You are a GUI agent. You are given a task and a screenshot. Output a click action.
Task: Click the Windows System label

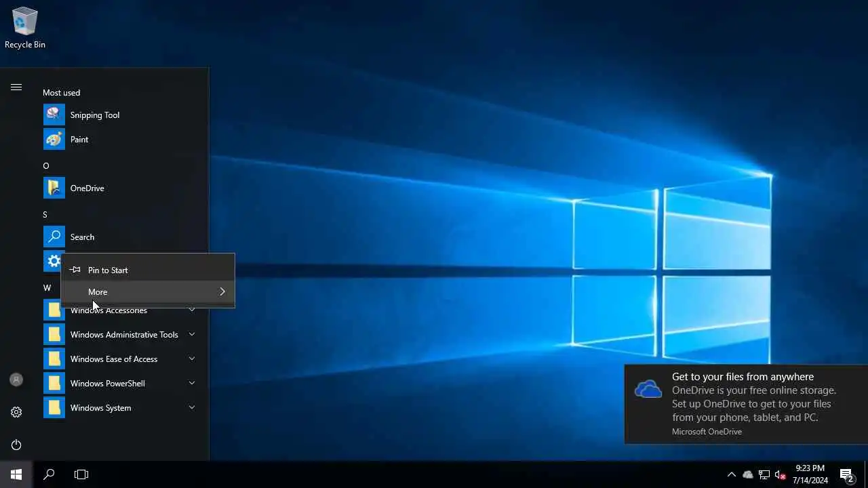100,407
